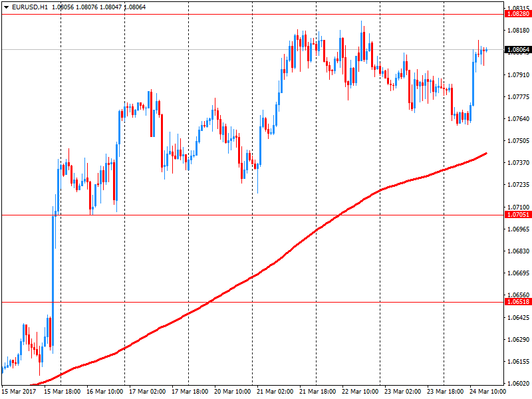
Task: Click the black current price label 1.08064
Action: pos(518,49)
